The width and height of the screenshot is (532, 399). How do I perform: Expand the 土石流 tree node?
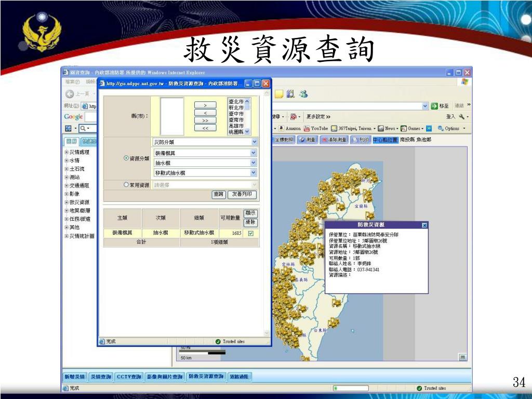[x=66, y=169]
